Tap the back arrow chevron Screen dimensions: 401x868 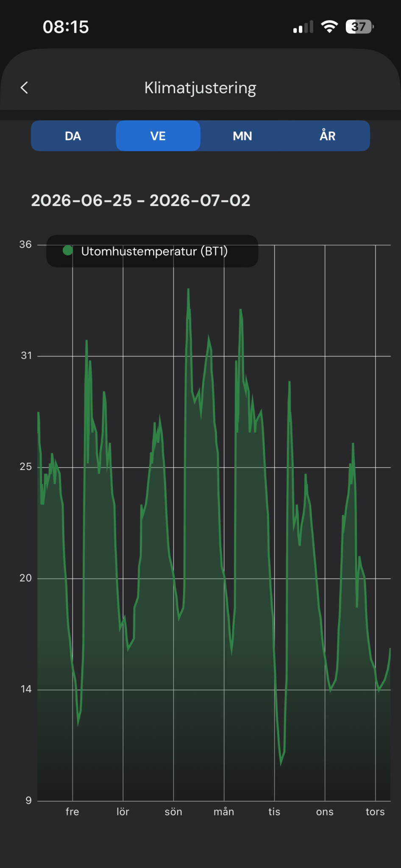pyautogui.click(x=24, y=88)
